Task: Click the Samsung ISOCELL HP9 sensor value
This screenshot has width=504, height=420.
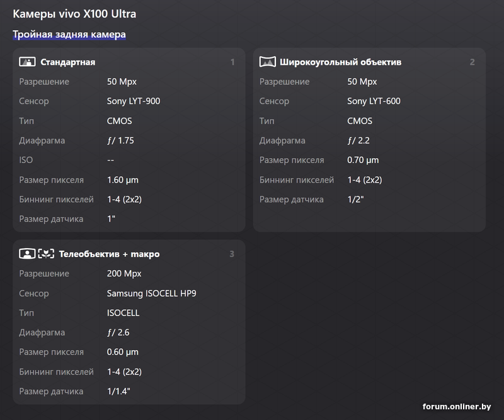Action: (x=151, y=293)
